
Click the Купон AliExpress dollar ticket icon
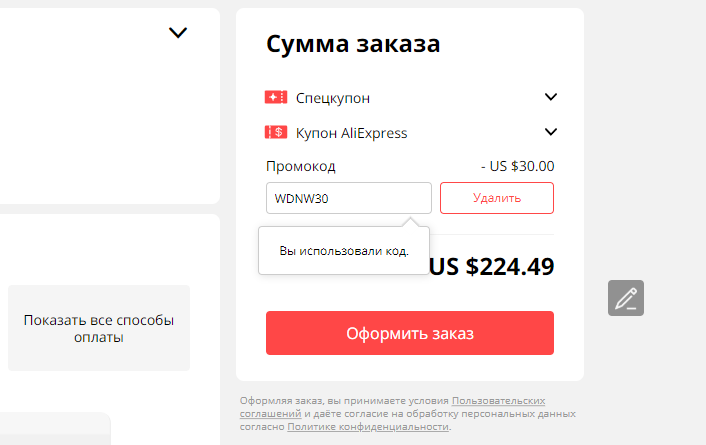(276, 132)
